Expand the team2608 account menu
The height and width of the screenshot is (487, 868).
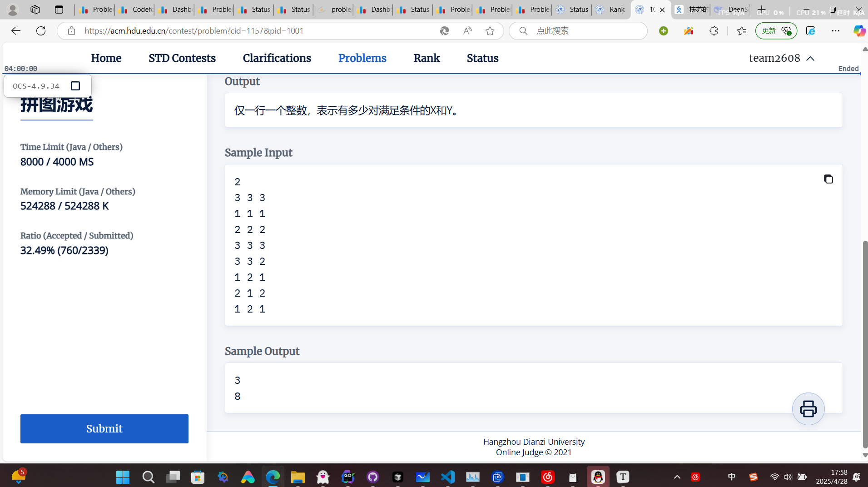[781, 58]
